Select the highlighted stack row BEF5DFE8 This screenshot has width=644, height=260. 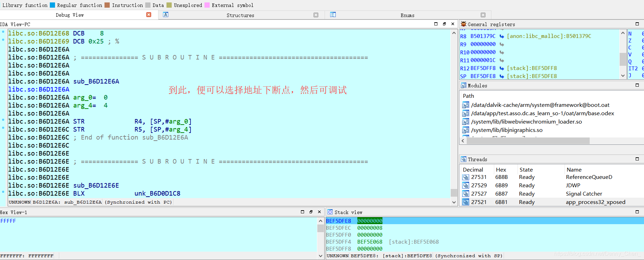coord(485,221)
